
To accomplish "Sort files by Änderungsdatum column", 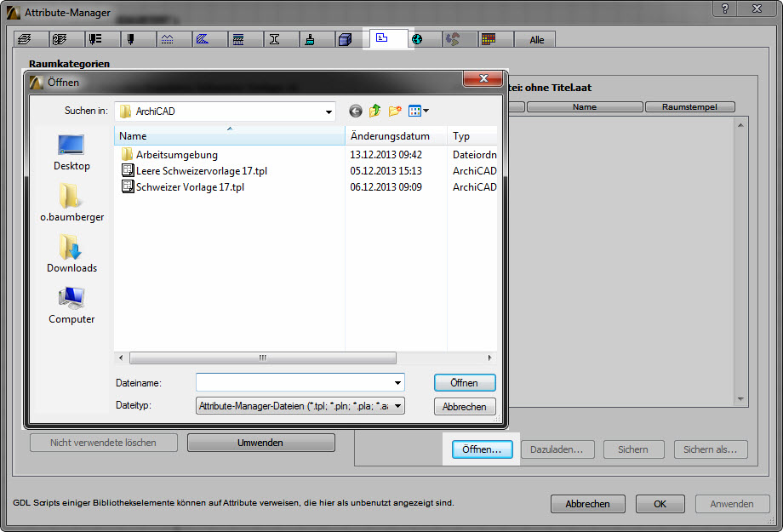I will tap(396, 136).
